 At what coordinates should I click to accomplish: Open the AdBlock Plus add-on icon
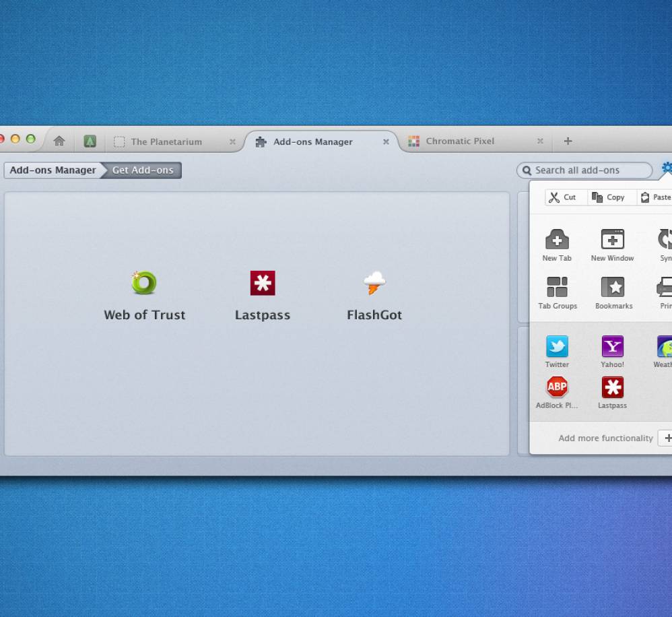click(x=557, y=387)
